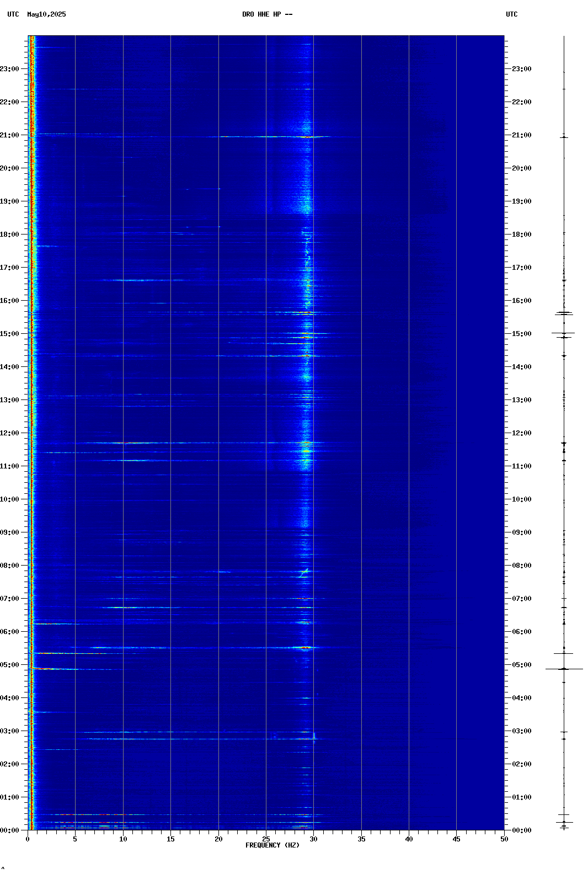Click 22:00 on the right time axis
This screenshot has height=874, width=588.
522,102
